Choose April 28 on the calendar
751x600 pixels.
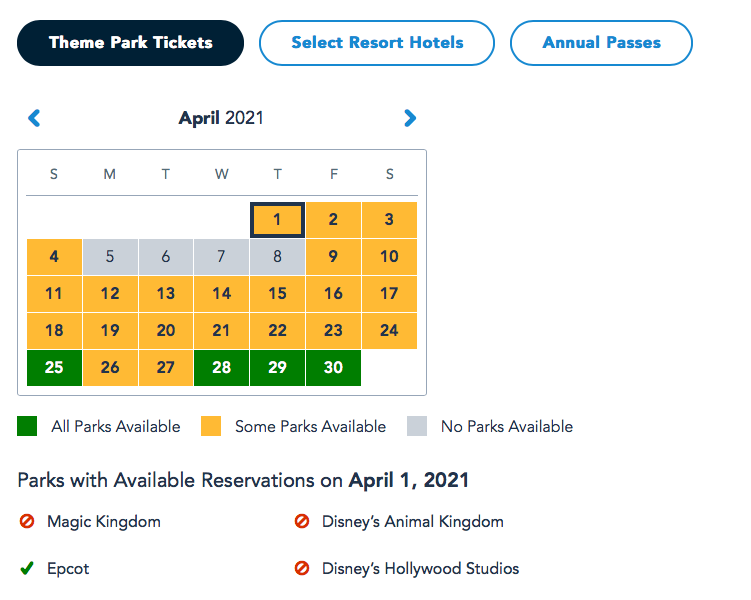tap(221, 368)
